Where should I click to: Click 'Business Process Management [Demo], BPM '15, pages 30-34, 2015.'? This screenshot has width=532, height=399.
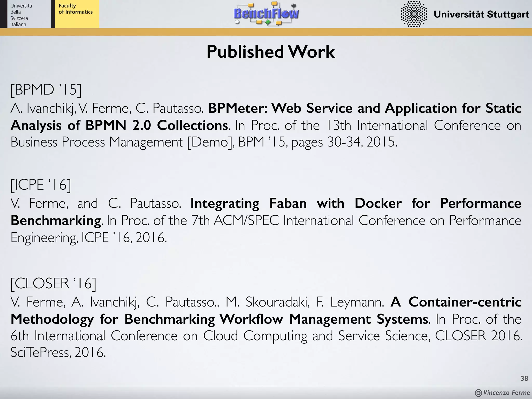pyautogui.click(x=204, y=142)
